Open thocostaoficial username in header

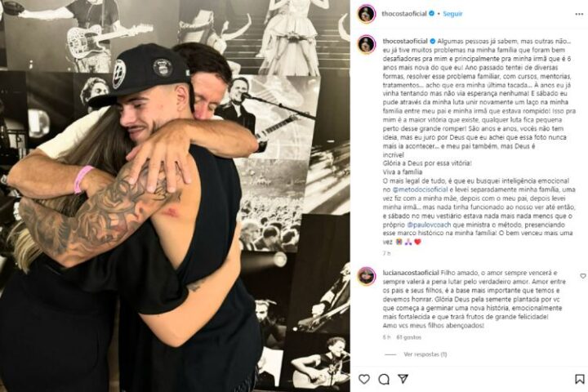point(404,14)
